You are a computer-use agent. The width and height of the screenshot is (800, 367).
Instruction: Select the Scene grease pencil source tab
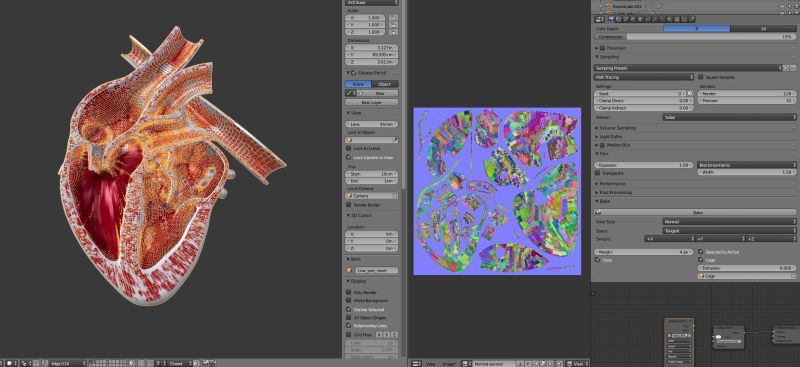pos(358,84)
